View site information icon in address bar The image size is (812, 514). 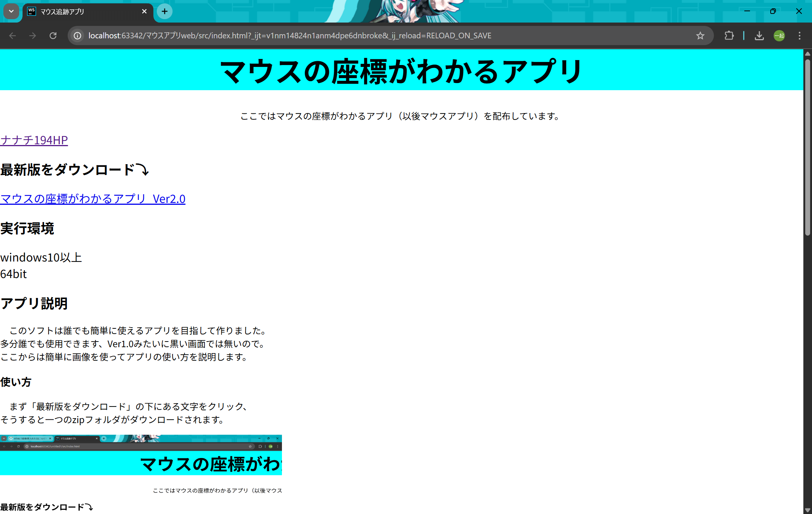77,36
